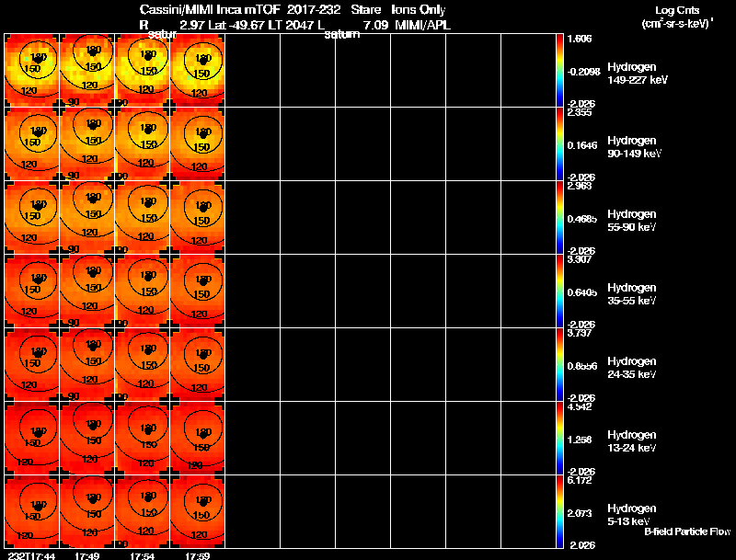The width and height of the screenshot is (736, 560).
Task: Select the Hydrogen 35-55 keV image at 17:44
Action: point(32,291)
